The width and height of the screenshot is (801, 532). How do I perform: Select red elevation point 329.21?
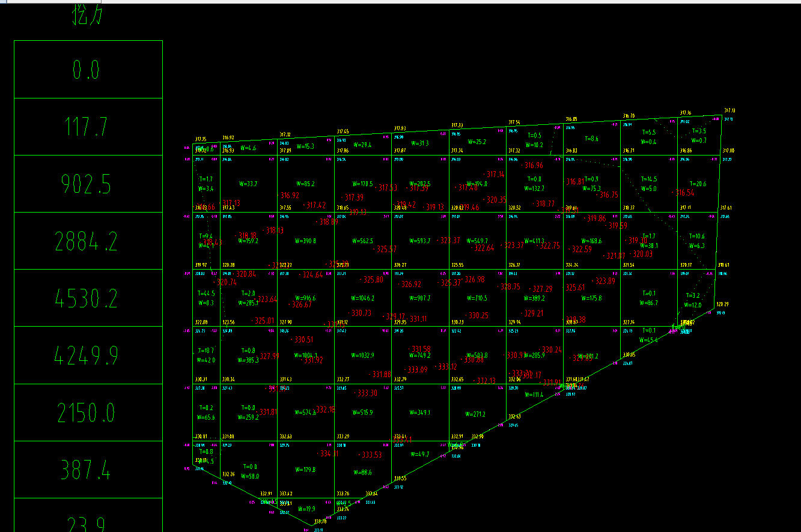[532, 313]
